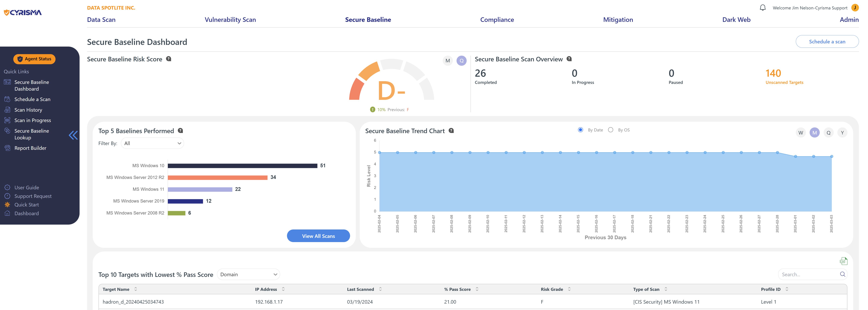Click the MS Windows Server 2019 bar
Image resolution: width=868 pixels, height=310 pixels.
(185, 201)
